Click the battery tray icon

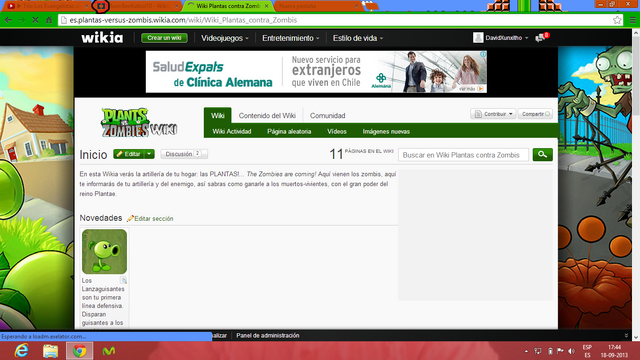(x=550, y=351)
